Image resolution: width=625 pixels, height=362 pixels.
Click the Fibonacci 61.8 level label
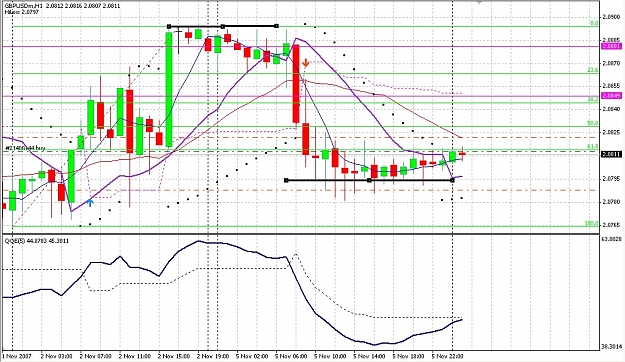click(x=593, y=147)
